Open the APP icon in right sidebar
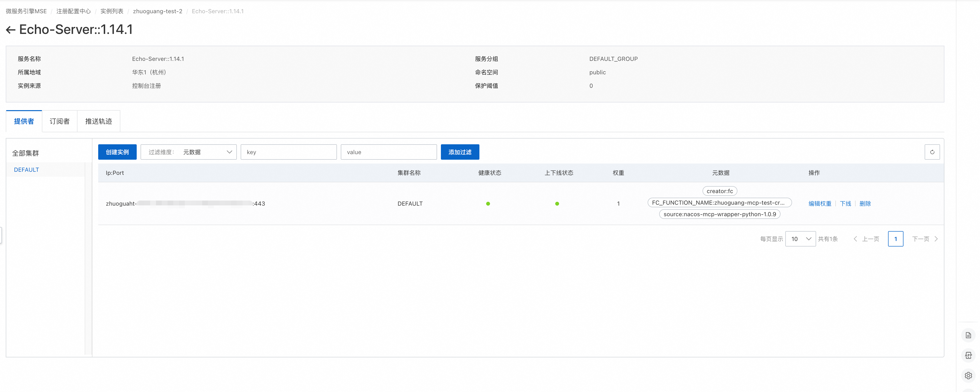The height and width of the screenshot is (392, 980). point(968,355)
